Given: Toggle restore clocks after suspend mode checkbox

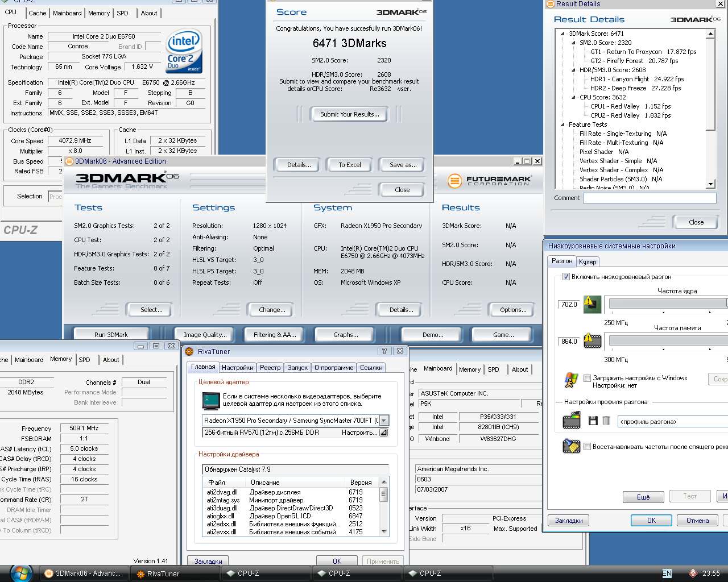Looking at the screenshot, I should tap(587, 447).
